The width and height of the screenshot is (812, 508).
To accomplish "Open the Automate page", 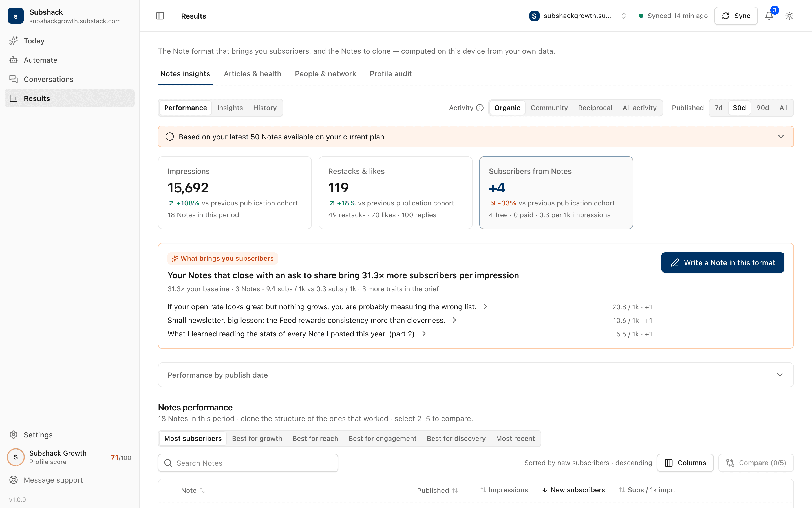I will [69, 60].
